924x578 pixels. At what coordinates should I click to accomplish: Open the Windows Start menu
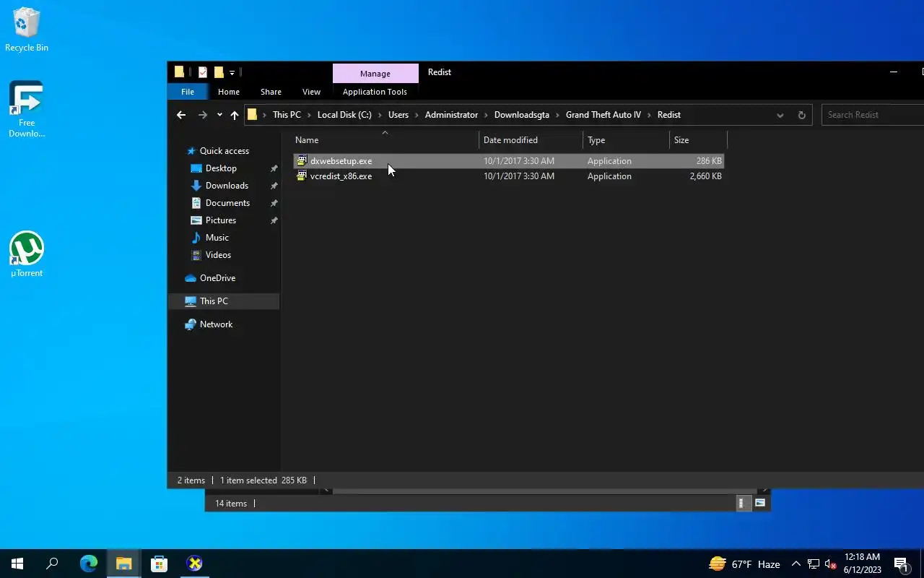[17, 564]
